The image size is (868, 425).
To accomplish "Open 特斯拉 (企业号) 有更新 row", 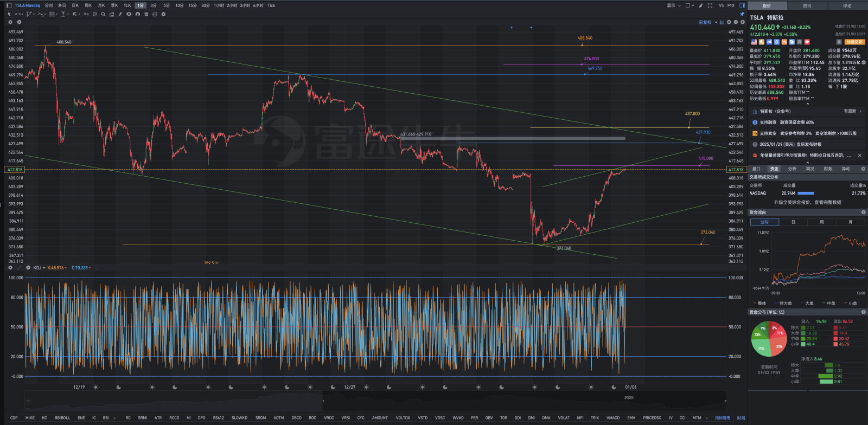I will (x=807, y=111).
